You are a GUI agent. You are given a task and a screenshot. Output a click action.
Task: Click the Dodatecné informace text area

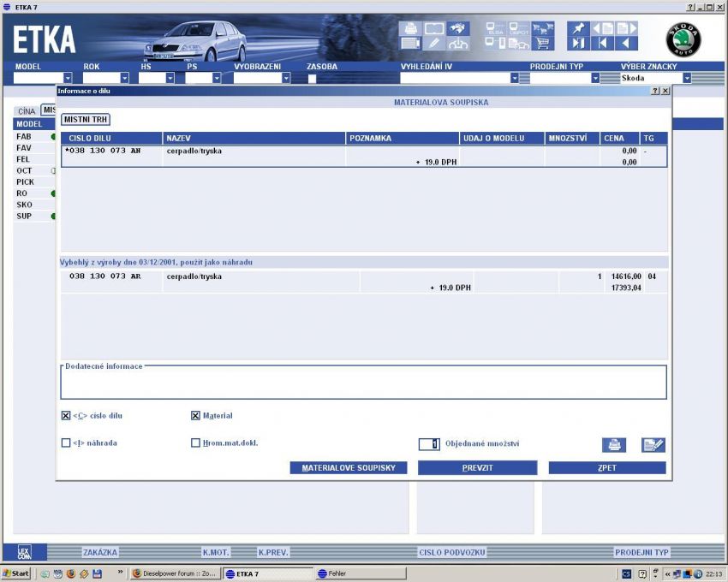[363, 383]
